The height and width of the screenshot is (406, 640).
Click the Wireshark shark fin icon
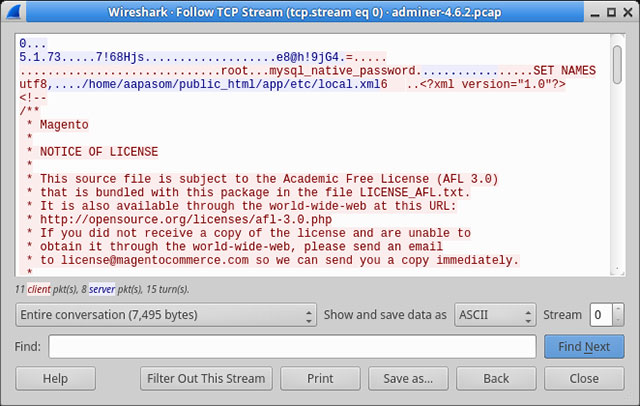pyautogui.click(x=11, y=11)
